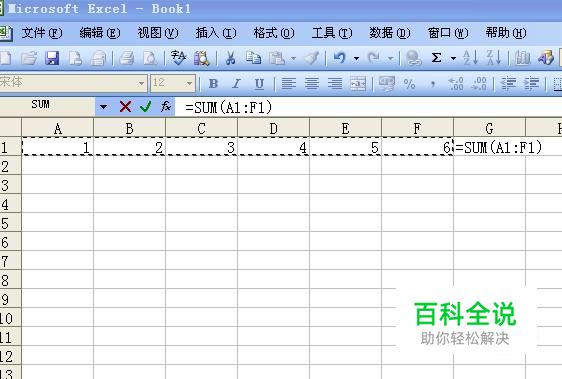This screenshot has height=379, width=562.
Task: Click the Insert Hyperlink icon
Action: pyautogui.click(x=413, y=58)
